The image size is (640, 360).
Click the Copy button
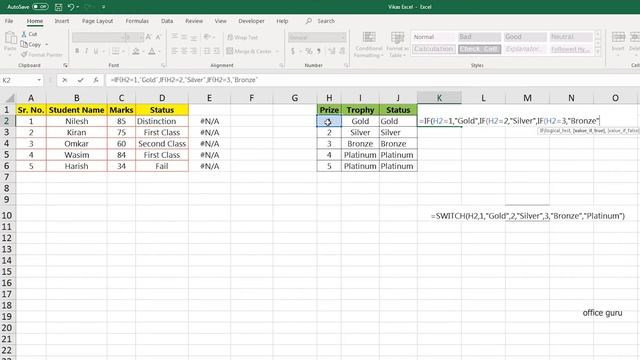pos(31,44)
